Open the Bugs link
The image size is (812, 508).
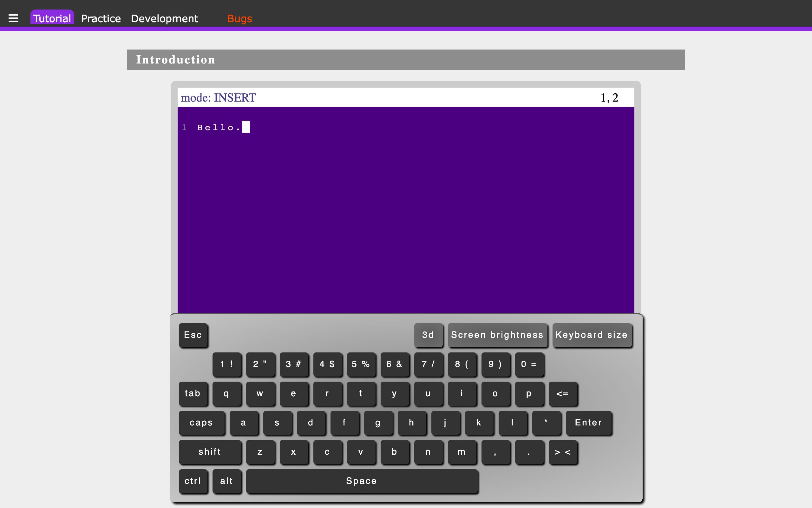[239, 18]
